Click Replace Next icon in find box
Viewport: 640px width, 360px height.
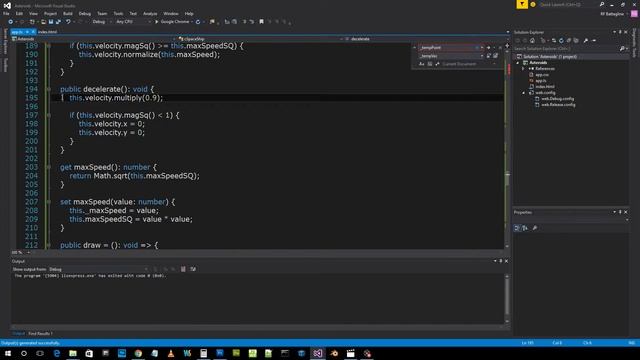[489, 56]
